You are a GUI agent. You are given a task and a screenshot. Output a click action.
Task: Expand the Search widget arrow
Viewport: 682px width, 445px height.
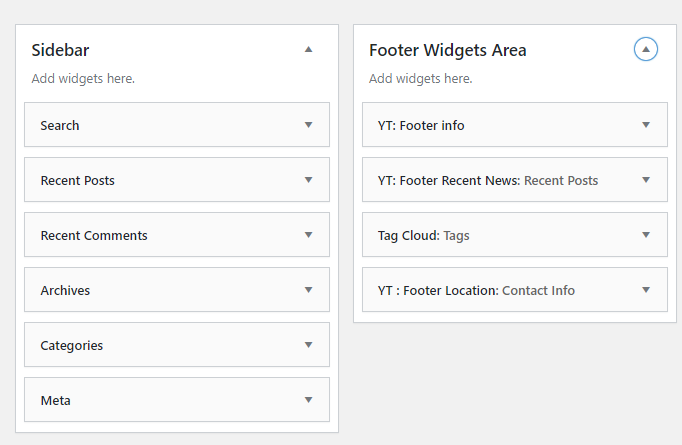tap(308, 125)
